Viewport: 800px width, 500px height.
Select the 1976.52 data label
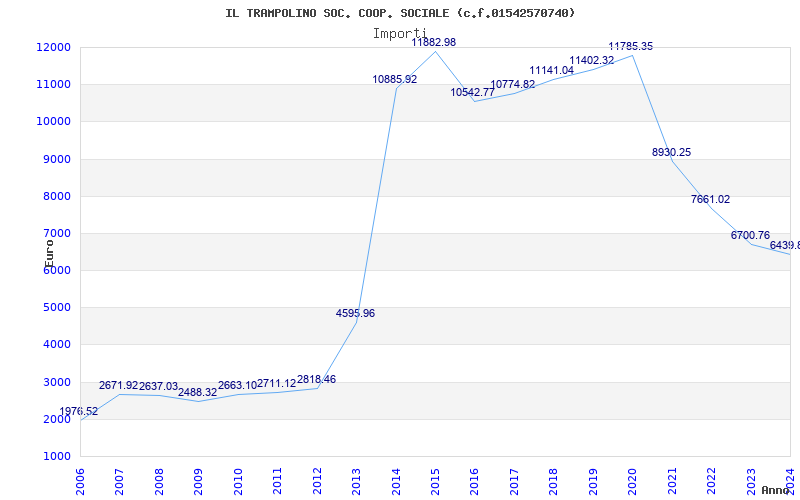coord(79,411)
